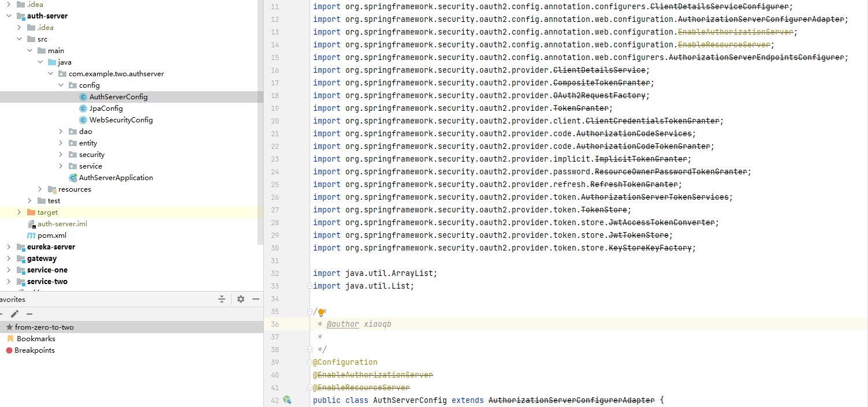Collapse the config package folder
The height and width of the screenshot is (407, 868).
[61, 85]
